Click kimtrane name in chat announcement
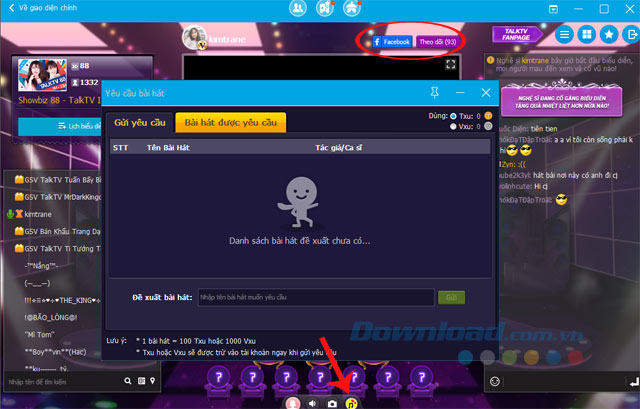Screen dimensions: 640x409 536,60
